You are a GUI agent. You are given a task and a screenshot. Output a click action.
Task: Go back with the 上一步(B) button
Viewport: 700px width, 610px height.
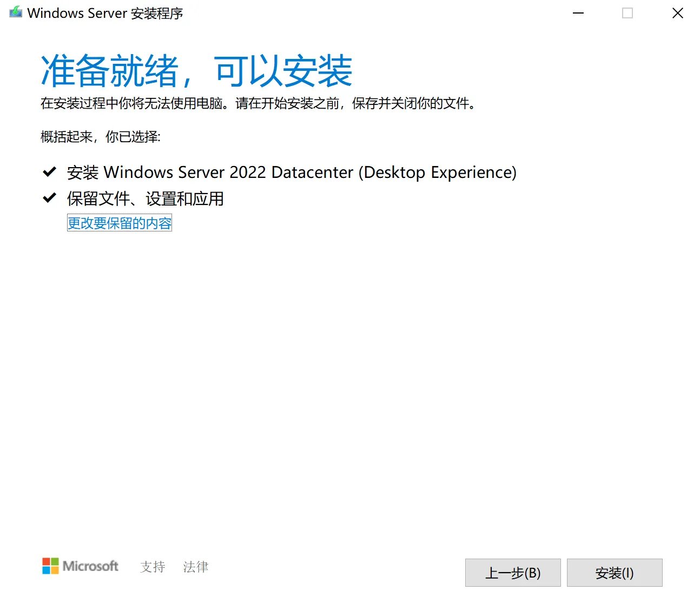[x=513, y=573]
